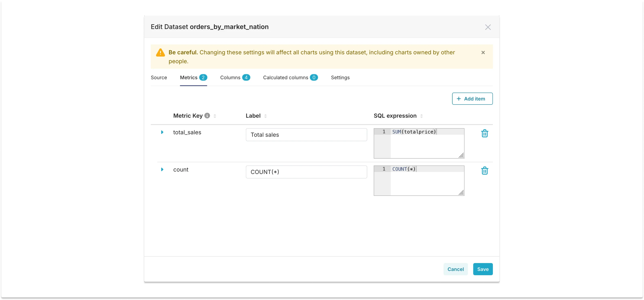Screen dimensions: 644x300
Task: Close the Edit Dataset dialog
Action: point(488,27)
